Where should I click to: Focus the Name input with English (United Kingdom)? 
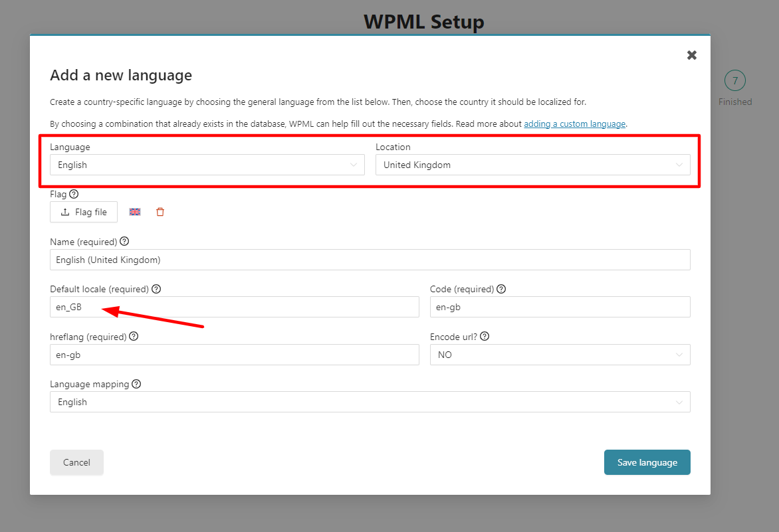point(370,260)
